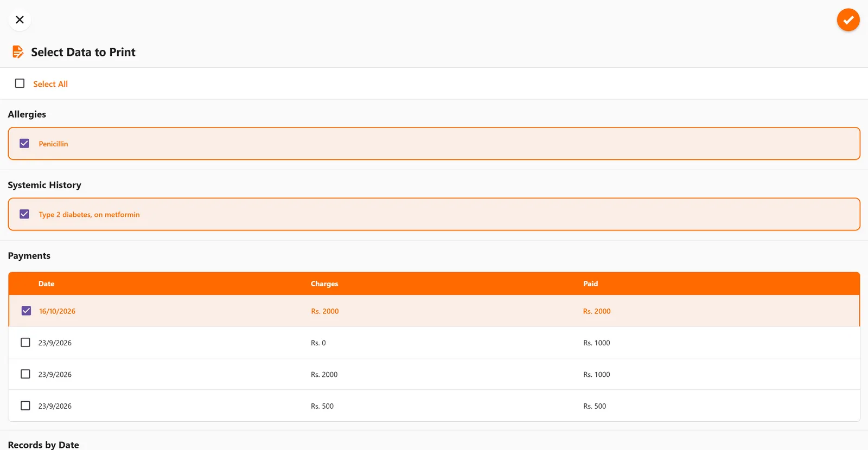Image resolution: width=868 pixels, height=450 pixels.
Task: Click the 23/9/2026 date in the Rs. 500 charges row
Action: pos(55,406)
